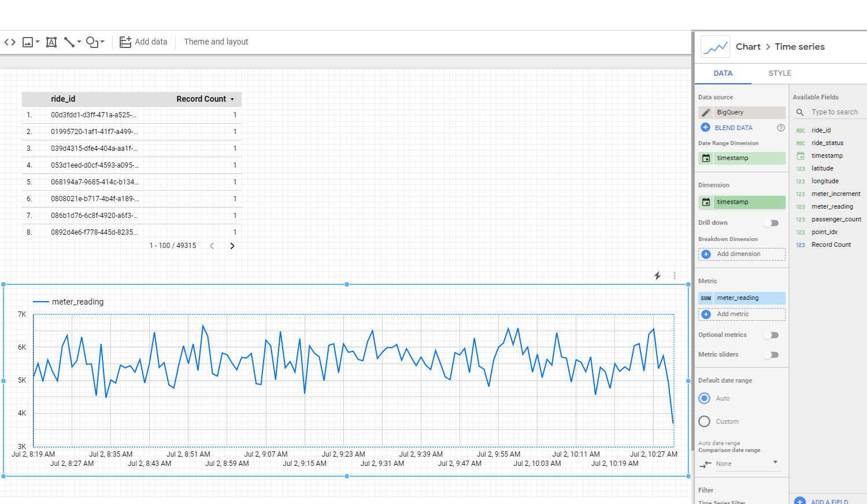The width and height of the screenshot is (867, 504).
Task: Click the Dimension calendar type icon
Action: (706, 202)
